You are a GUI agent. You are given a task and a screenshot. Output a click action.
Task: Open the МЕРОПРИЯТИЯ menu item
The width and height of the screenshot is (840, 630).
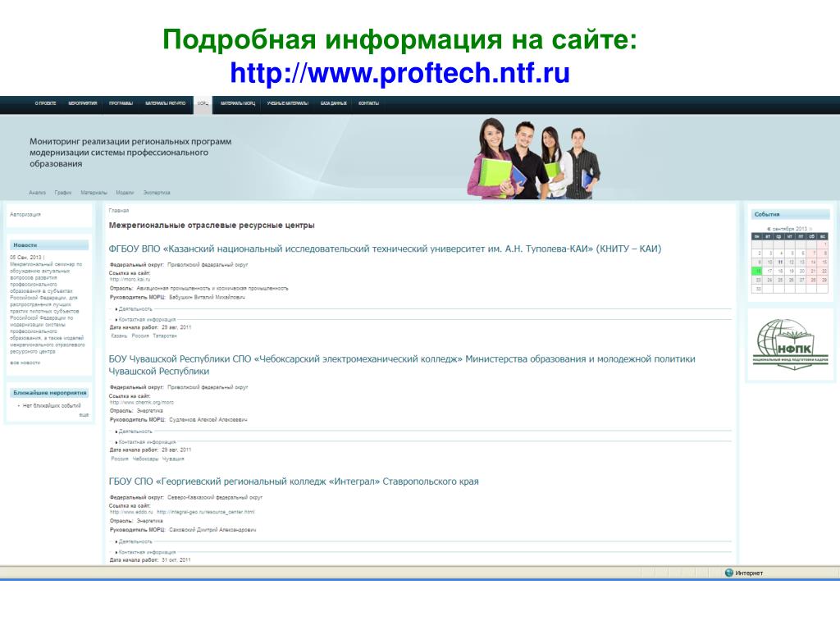[x=83, y=103]
